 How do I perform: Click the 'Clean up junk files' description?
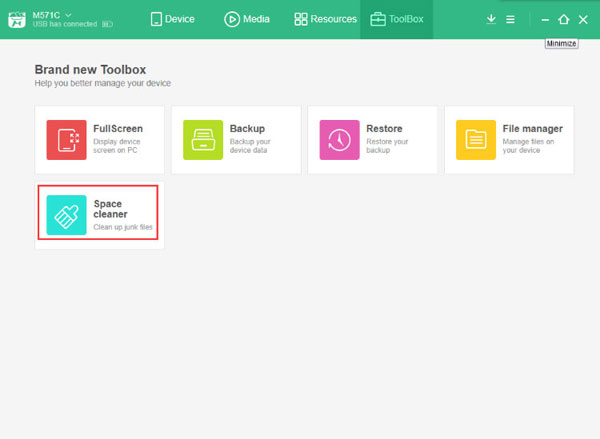click(124, 228)
